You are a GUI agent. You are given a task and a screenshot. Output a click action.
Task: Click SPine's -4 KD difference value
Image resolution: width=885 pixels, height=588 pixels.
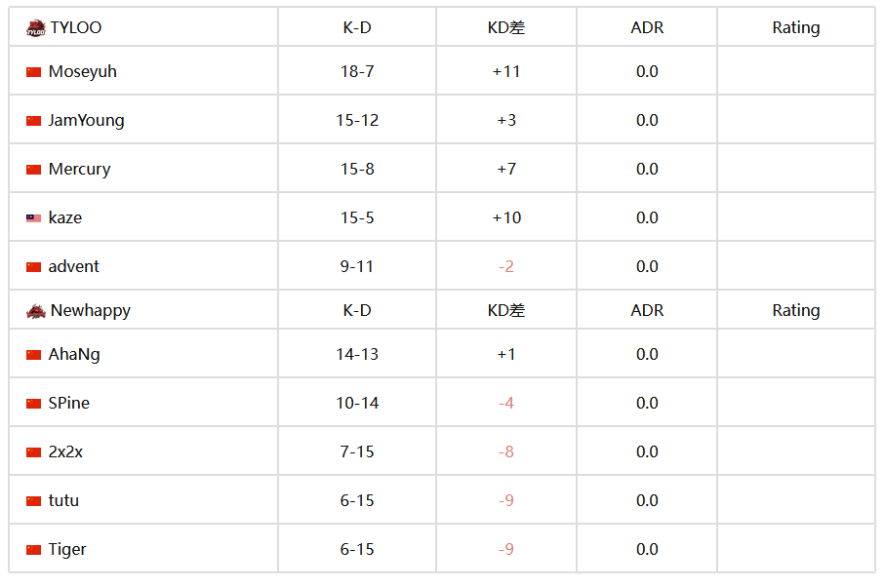pyautogui.click(x=506, y=403)
